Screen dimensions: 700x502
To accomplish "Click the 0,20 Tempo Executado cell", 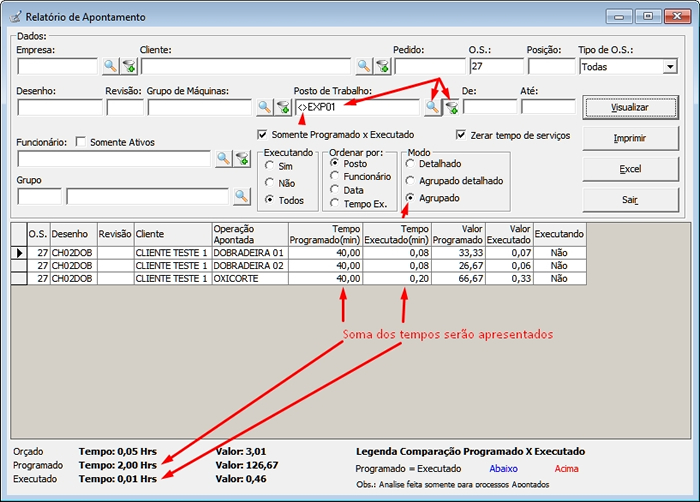I will click(x=397, y=279).
